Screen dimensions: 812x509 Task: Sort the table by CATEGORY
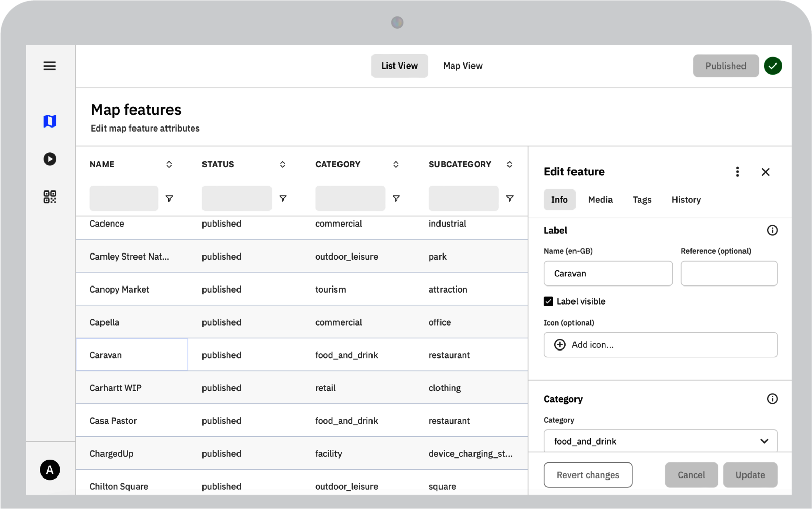(x=396, y=164)
